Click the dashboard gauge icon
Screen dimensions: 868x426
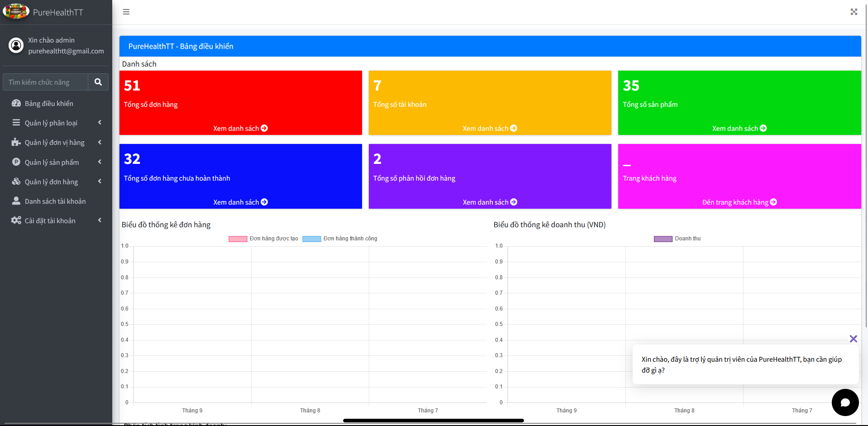click(x=16, y=103)
